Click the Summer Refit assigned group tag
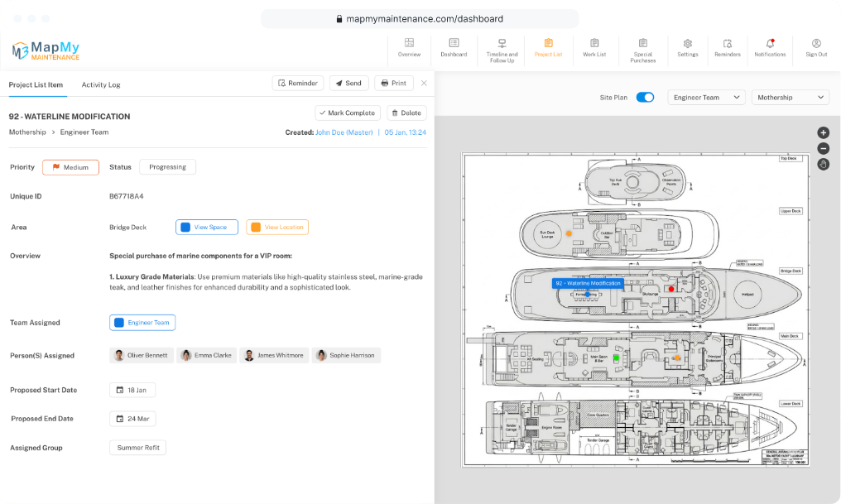The height and width of the screenshot is (504, 841). click(x=138, y=448)
